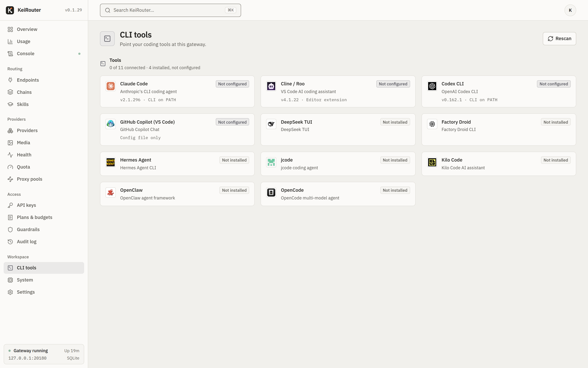Open the Health page
The width and height of the screenshot is (588, 368).
44,155
